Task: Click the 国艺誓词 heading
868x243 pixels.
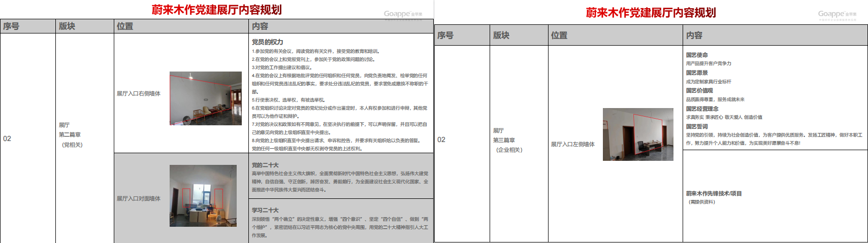Action: point(697,127)
